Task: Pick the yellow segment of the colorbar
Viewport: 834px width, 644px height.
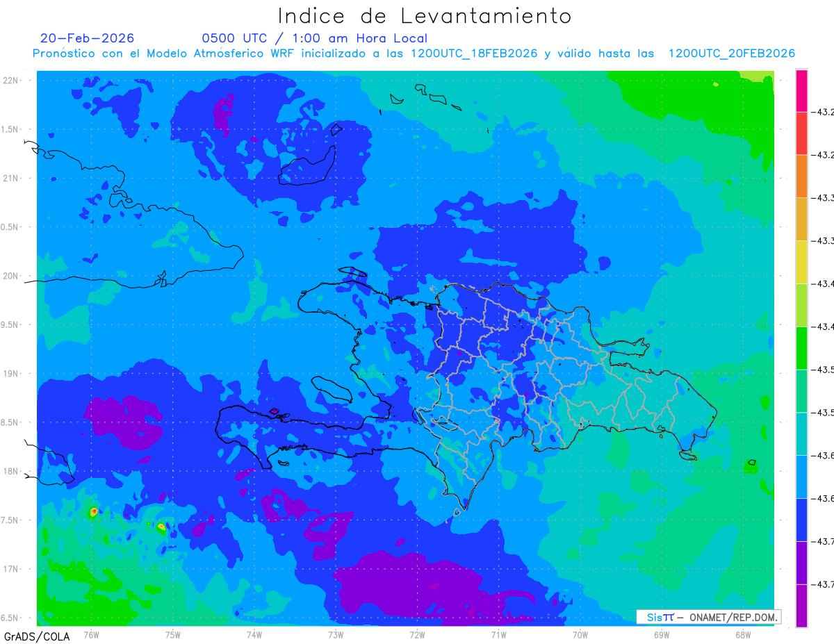Action: (x=801, y=262)
